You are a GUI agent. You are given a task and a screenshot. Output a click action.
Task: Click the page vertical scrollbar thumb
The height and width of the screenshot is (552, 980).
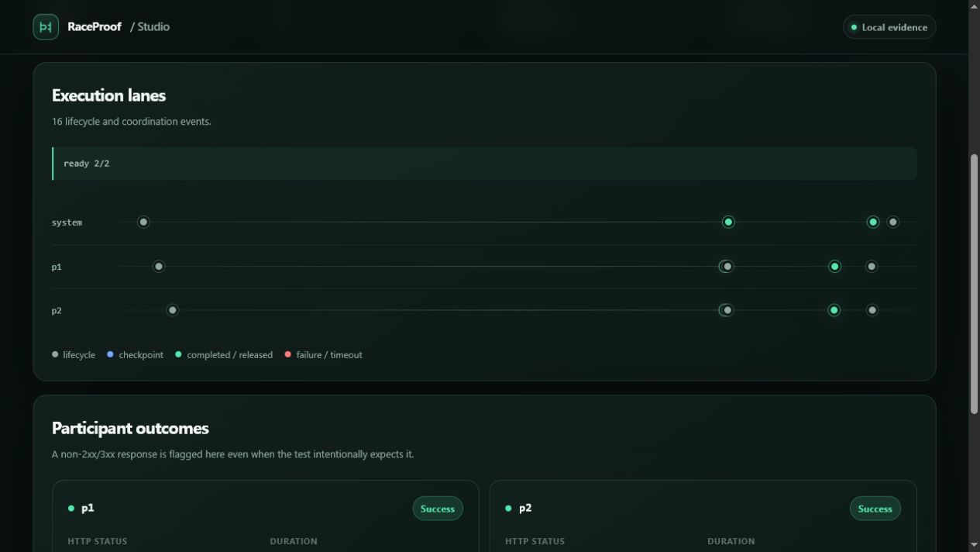(x=974, y=284)
